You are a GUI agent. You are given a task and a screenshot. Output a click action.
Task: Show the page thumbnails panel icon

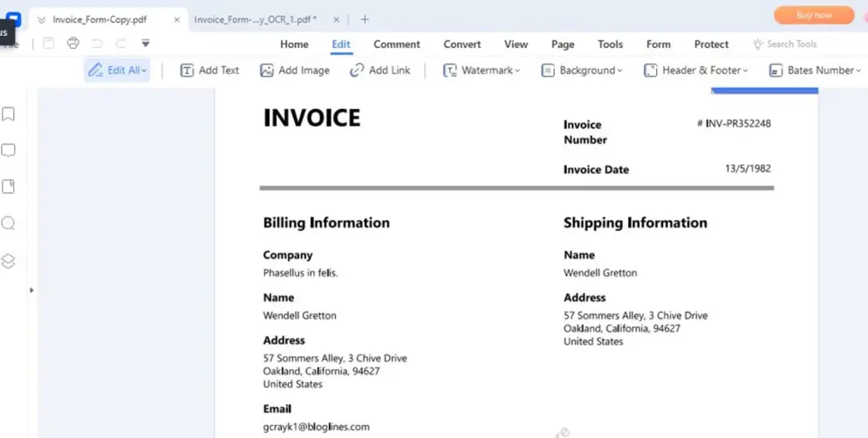coord(8,187)
